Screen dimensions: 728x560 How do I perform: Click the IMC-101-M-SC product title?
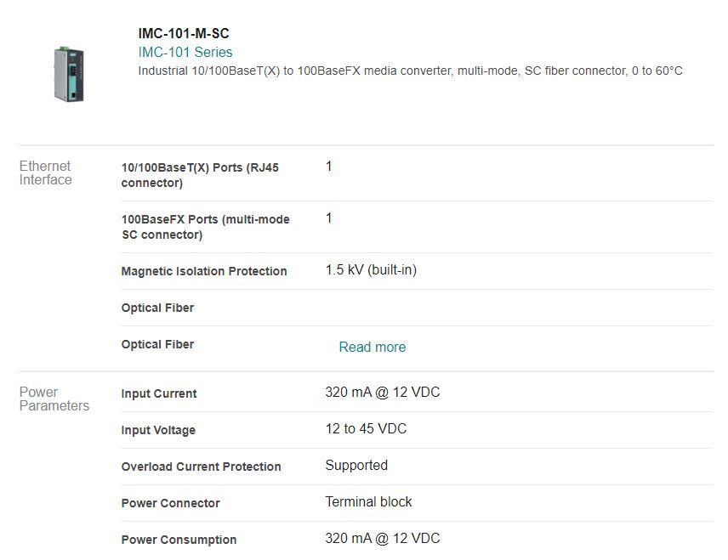[184, 34]
